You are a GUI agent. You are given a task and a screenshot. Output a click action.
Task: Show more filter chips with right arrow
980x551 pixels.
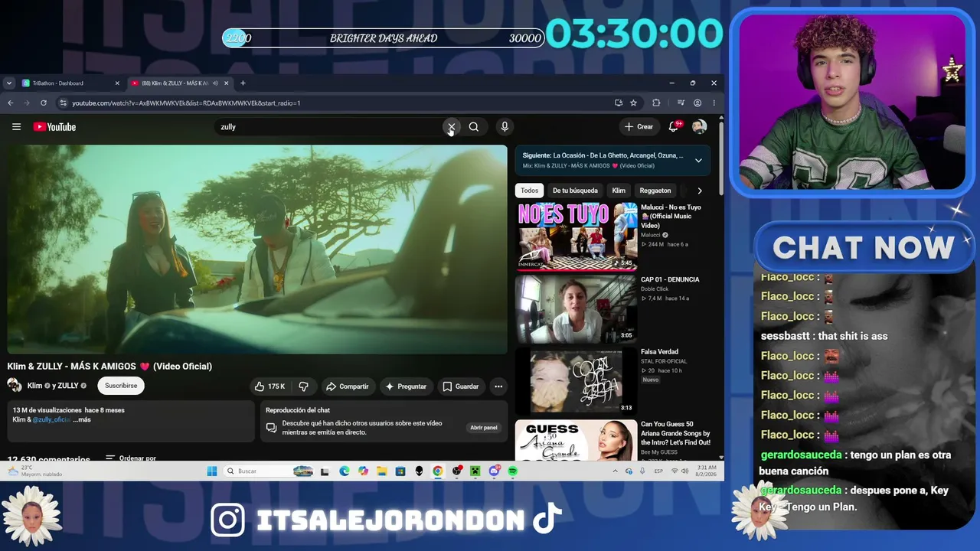point(699,191)
